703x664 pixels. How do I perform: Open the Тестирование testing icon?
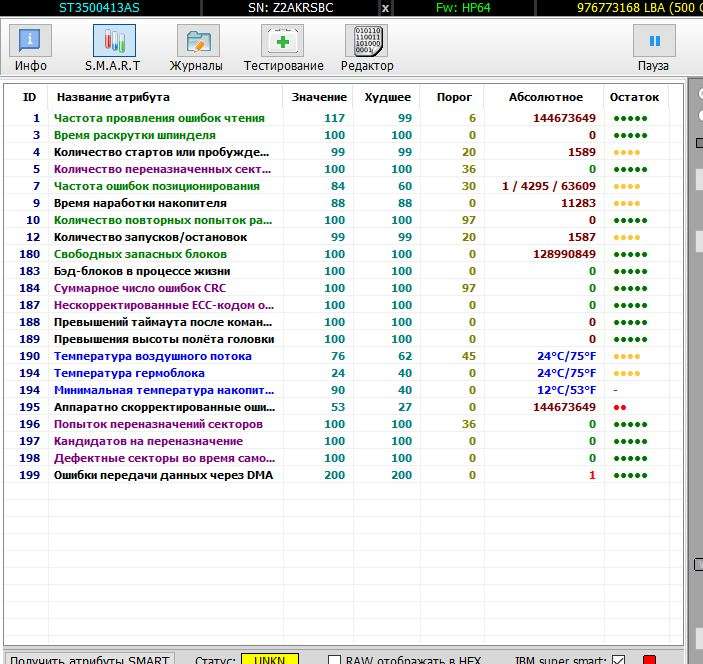point(282,40)
